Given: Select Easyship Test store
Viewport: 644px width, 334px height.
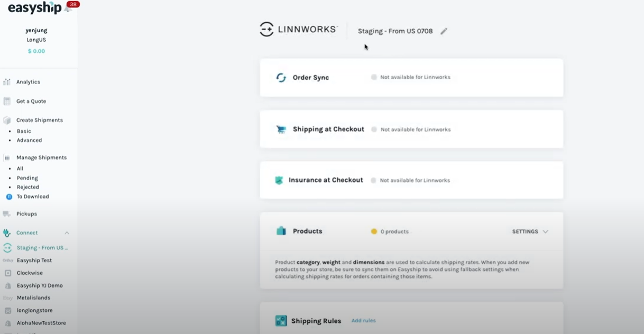Looking at the screenshot, I should 34,261.
